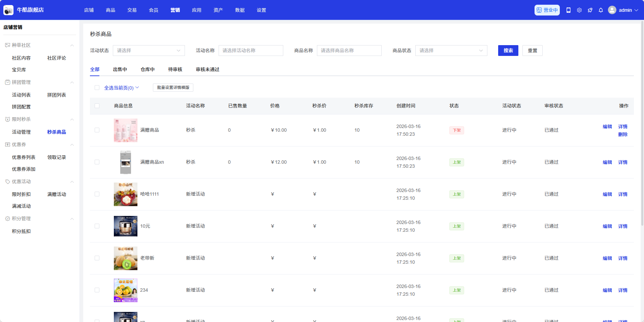
Task: Select the checkbox for 哈哈1111 row
Action: click(x=97, y=194)
